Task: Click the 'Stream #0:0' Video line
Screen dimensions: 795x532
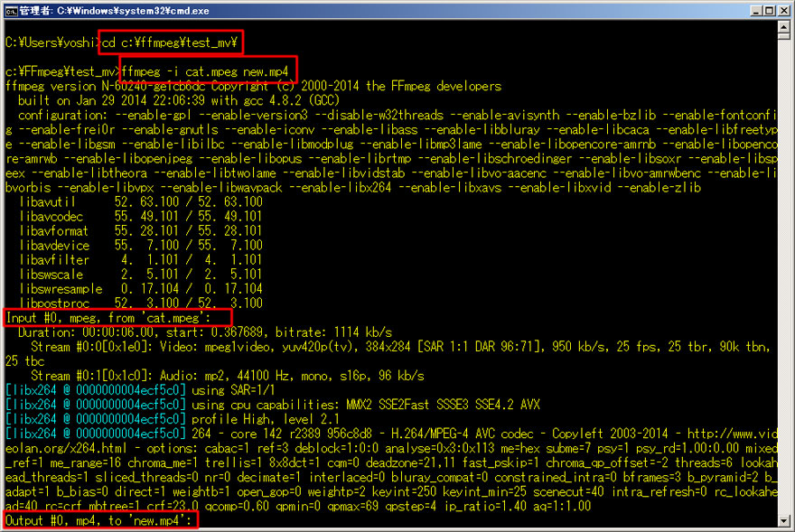Action: (x=400, y=347)
